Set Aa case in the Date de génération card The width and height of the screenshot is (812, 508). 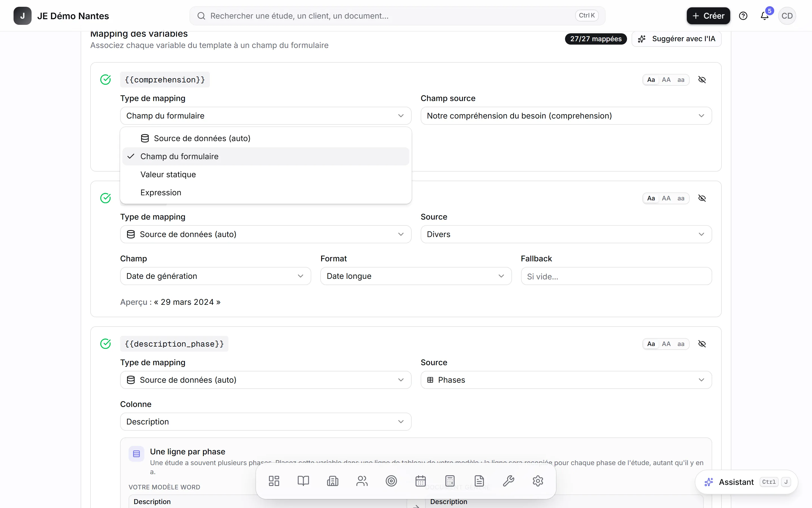point(651,198)
